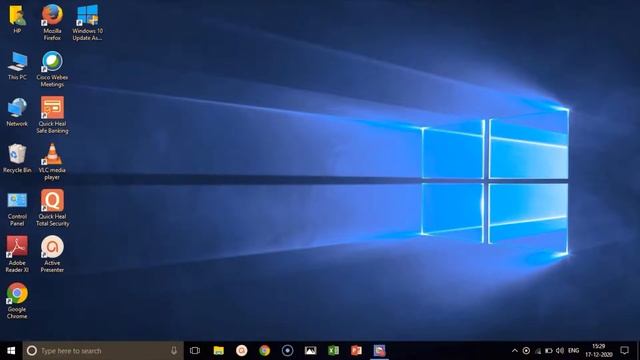This screenshot has height=360, width=640.
Task: Select the Control Panel desktop icon
Action: click(x=17, y=209)
